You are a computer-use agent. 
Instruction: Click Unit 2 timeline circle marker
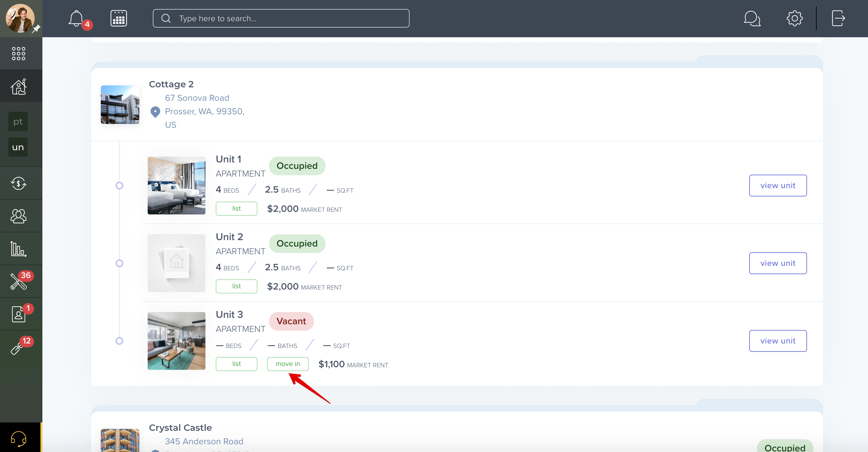tap(119, 263)
